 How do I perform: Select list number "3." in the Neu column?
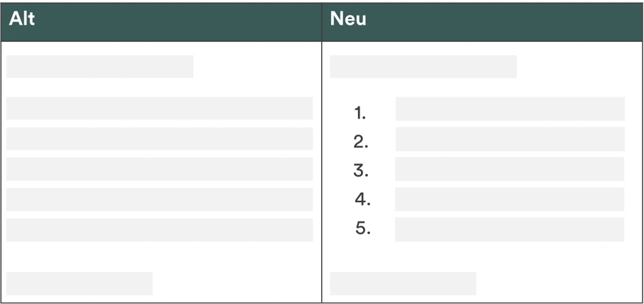click(361, 170)
